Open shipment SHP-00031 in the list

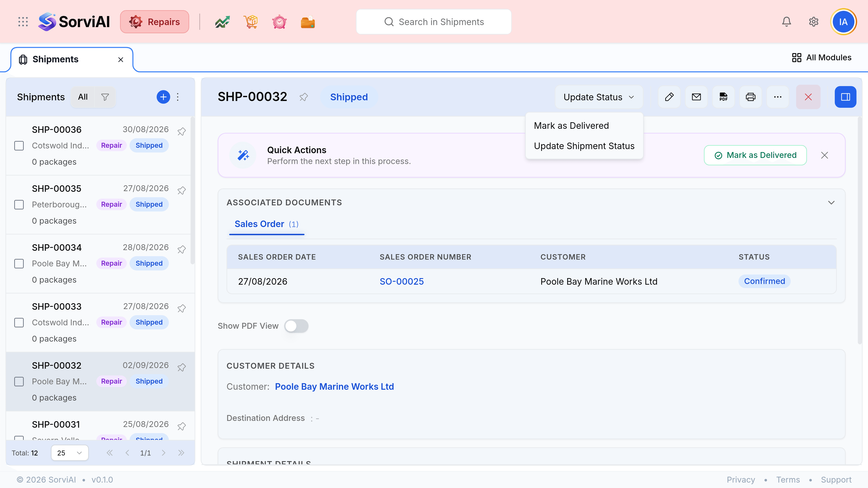[98, 426]
